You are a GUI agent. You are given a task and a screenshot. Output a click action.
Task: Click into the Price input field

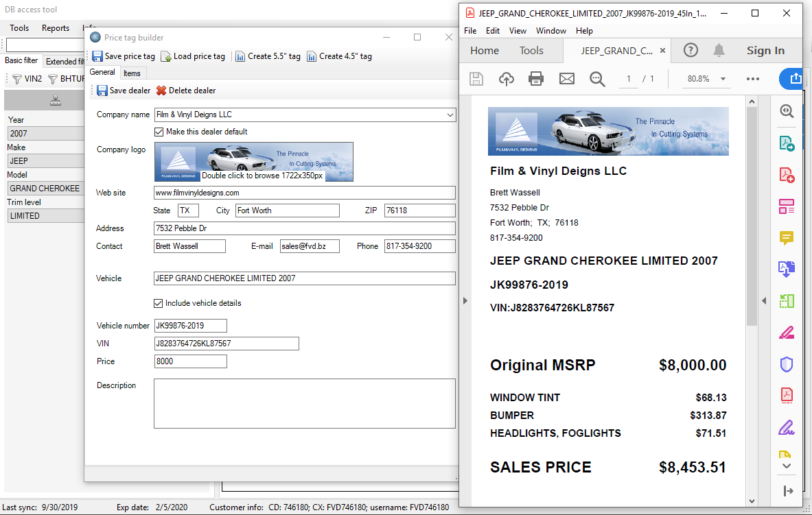(190, 361)
